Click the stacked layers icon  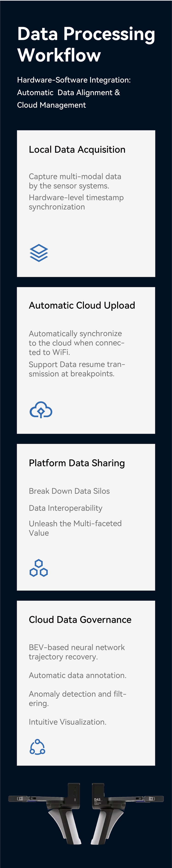pos(39,253)
